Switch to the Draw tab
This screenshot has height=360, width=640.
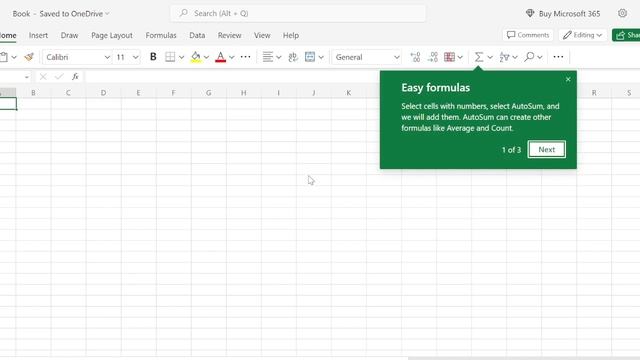[x=69, y=36]
